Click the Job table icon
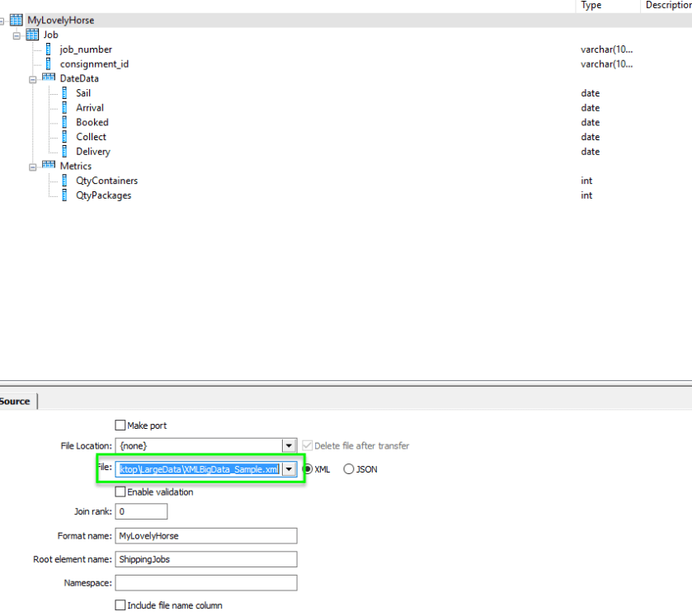Image resolution: width=692 pixels, height=616 pixels. (x=32, y=35)
